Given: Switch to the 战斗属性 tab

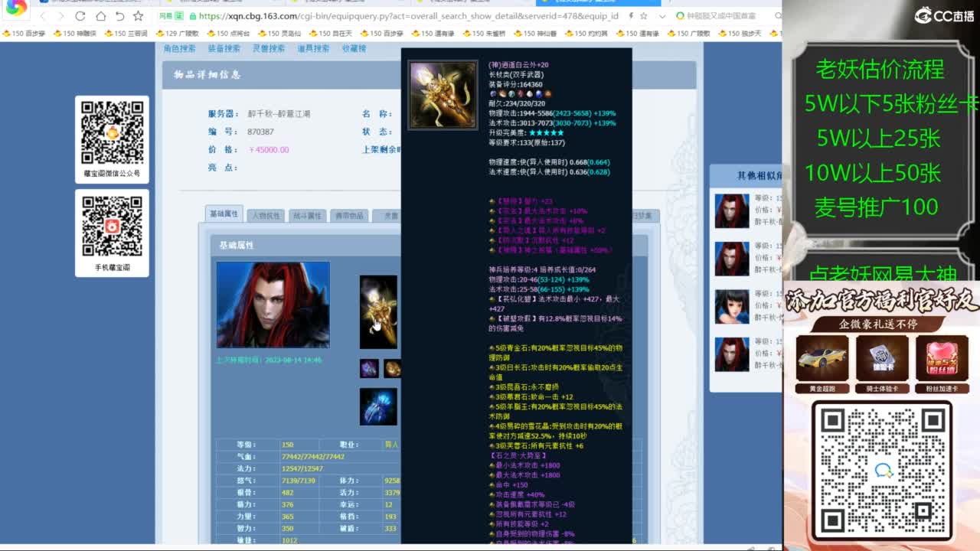Looking at the screenshot, I should [x=307, y=216].
